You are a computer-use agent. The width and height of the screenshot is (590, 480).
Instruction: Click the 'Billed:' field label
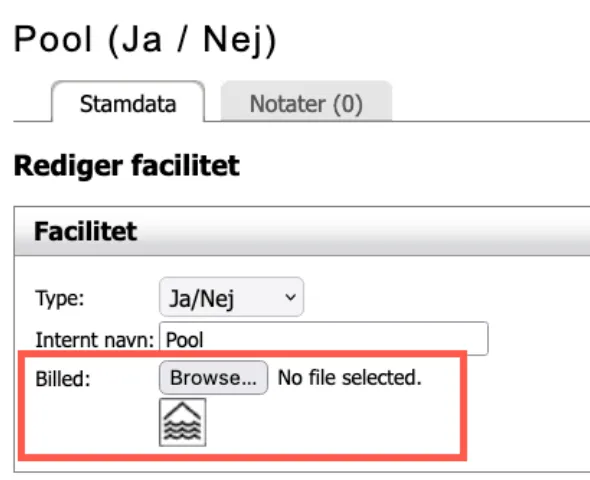click(63, 379)
